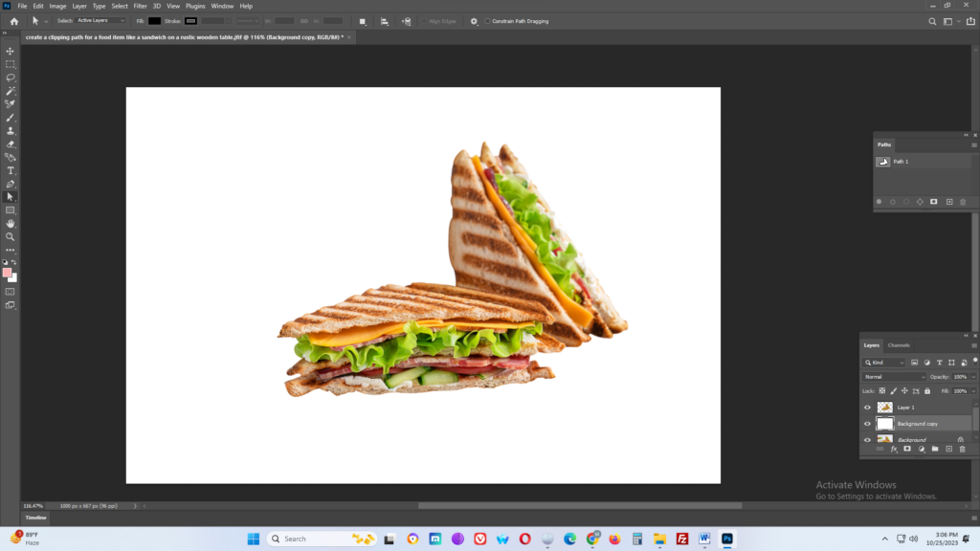
Task: Select the Path Selection tool in toolbox
Action: tap(10, 197)
